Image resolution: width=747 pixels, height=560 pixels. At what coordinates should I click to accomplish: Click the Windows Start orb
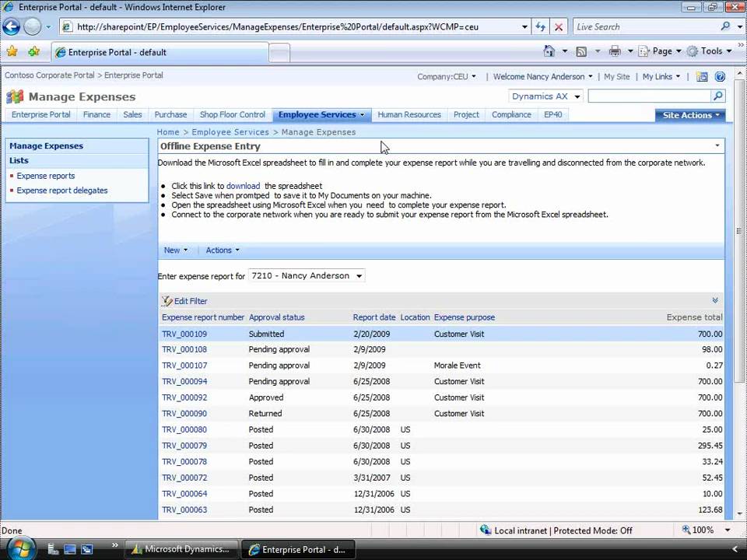[x=21, y=548]
